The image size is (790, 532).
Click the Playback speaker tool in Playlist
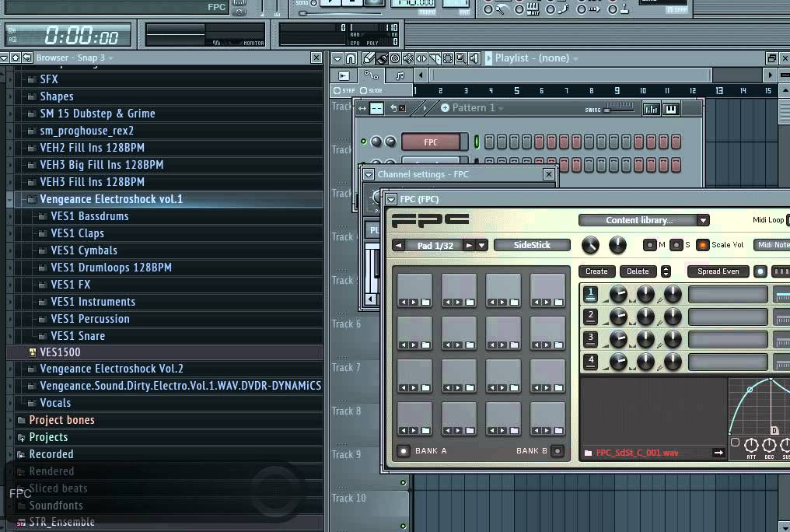(x=474, y=58)
